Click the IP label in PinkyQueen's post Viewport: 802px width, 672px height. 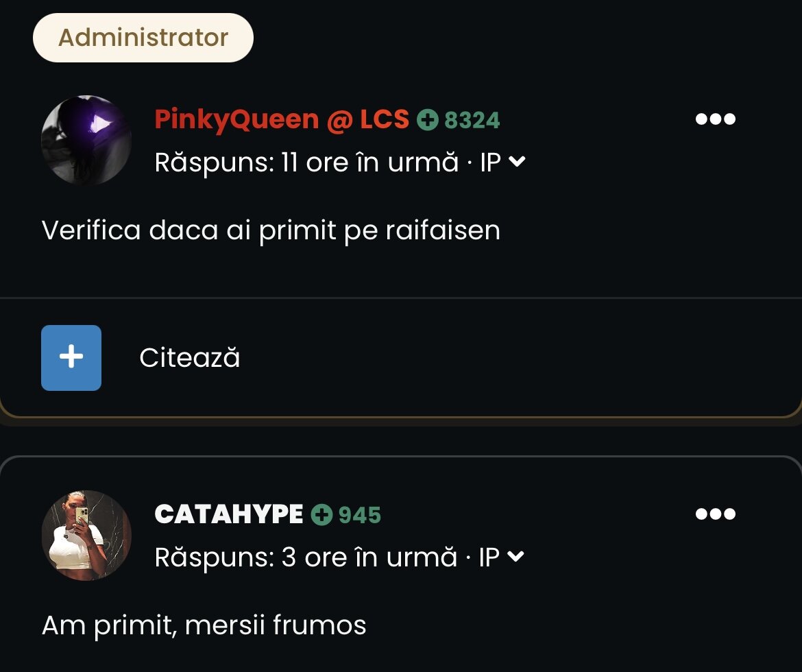(490, 163)
